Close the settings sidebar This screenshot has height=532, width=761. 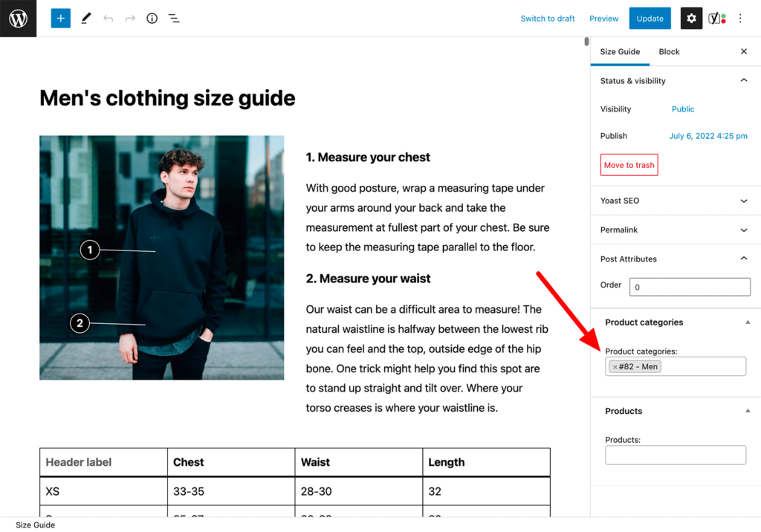click(x=743, y=51)
